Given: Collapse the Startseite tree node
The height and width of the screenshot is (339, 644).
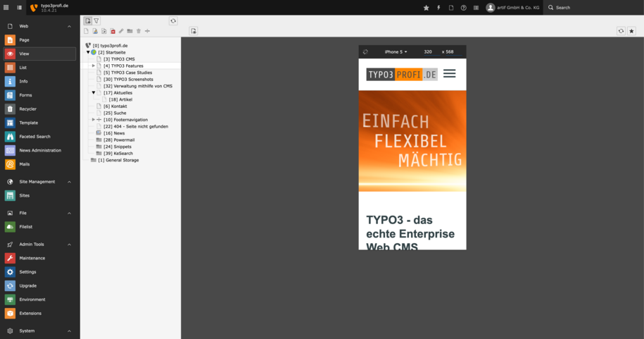Looking at the screenshot, I should coord(88,52).
